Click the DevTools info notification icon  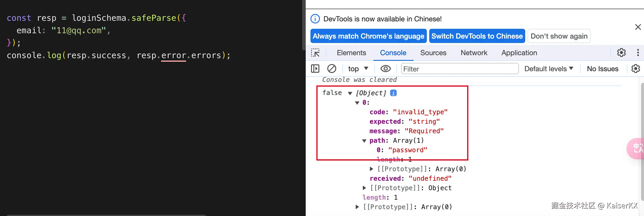[315, 19]
